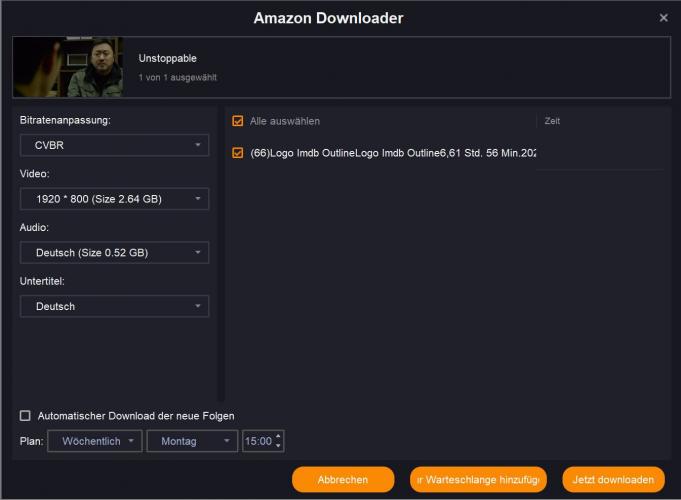Click the 'Alle auswählen' label
Screen dimensions: 681x500
click(x=285, y=121)
